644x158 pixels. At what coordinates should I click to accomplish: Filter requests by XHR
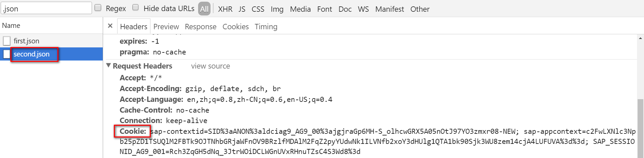coord(225,9)
